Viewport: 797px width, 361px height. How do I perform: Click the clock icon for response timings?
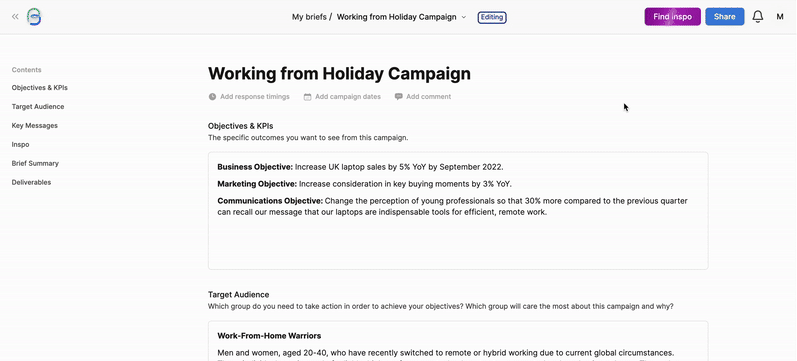tap(212, 97)
